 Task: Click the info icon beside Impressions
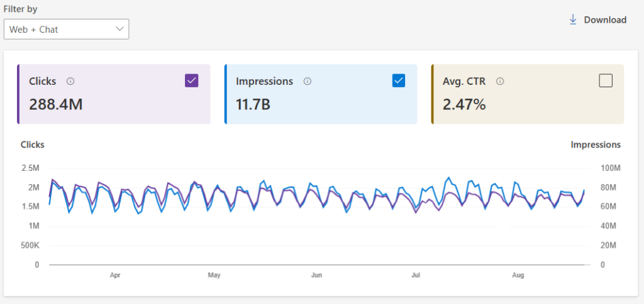point(307,81)
